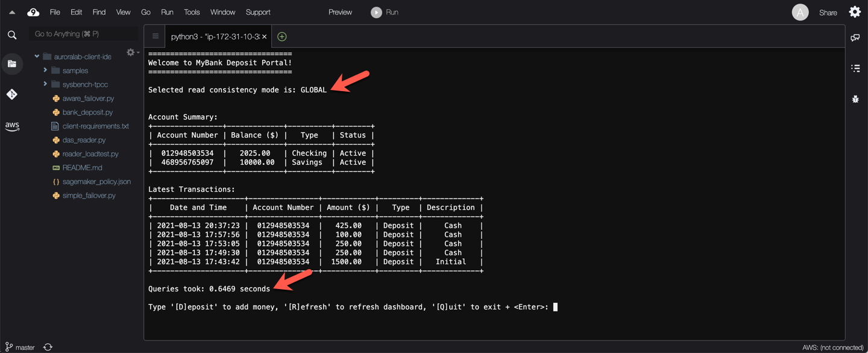Image resolution: width=868 pixels, height=353 pixels.
Task: Close the python3 terminal tab
Action: point(264,37)
